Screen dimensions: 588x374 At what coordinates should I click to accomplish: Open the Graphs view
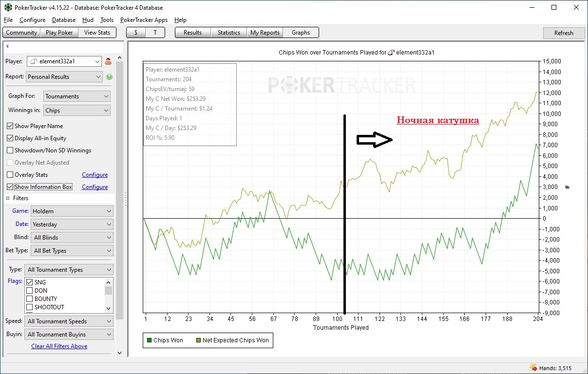301,33
